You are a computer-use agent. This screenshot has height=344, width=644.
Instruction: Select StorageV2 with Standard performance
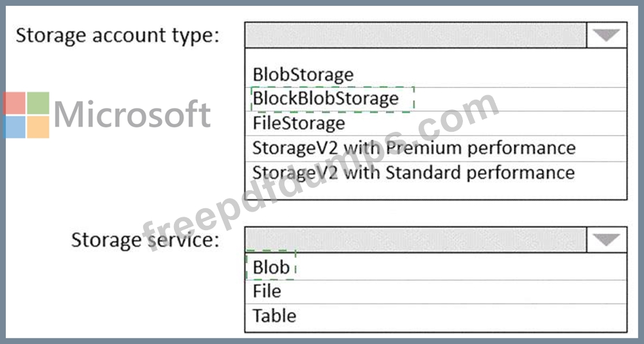(413, 172)
